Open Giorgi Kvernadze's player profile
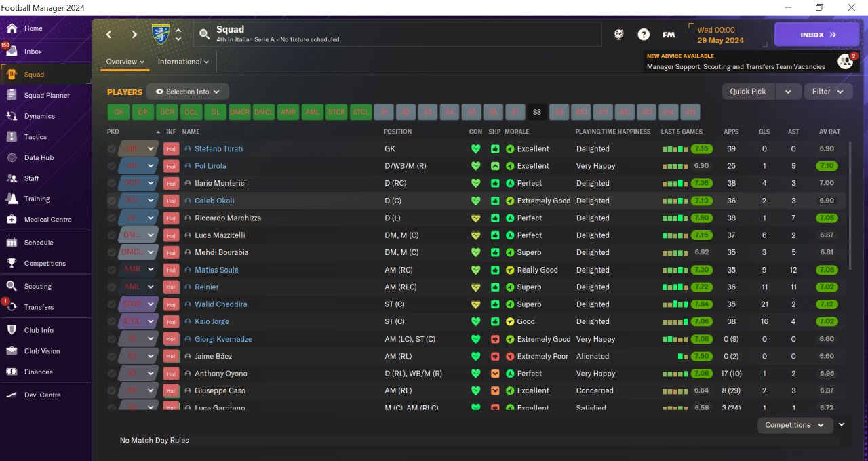 (x=223, y=339)
